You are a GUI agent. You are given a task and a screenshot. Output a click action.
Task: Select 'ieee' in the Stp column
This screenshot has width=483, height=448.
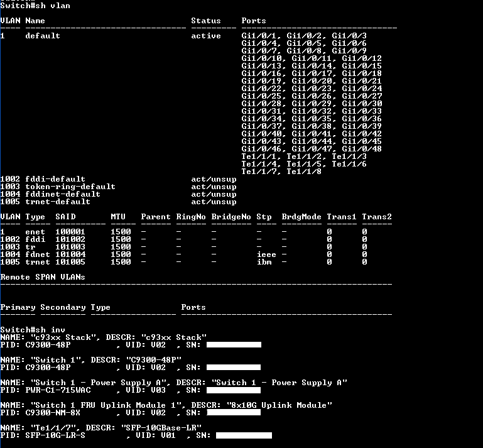(x=266, y=254)
